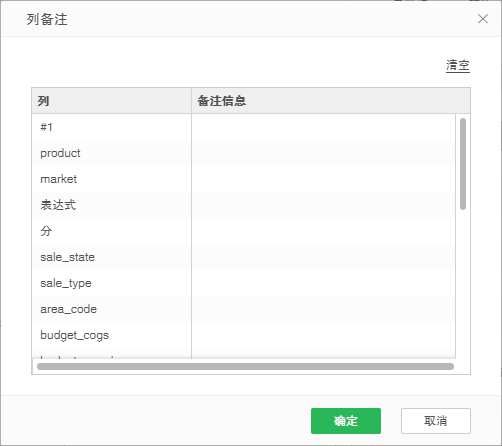Click the 列 column header
This screenshot has width=502, height=446.
(112, 101)
